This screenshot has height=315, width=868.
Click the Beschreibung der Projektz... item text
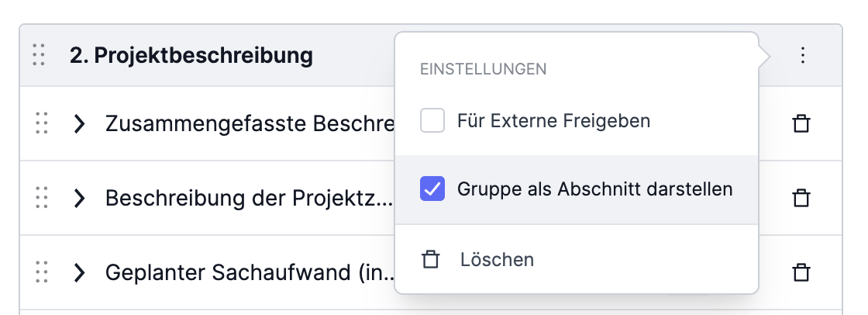tap(249, 198)
